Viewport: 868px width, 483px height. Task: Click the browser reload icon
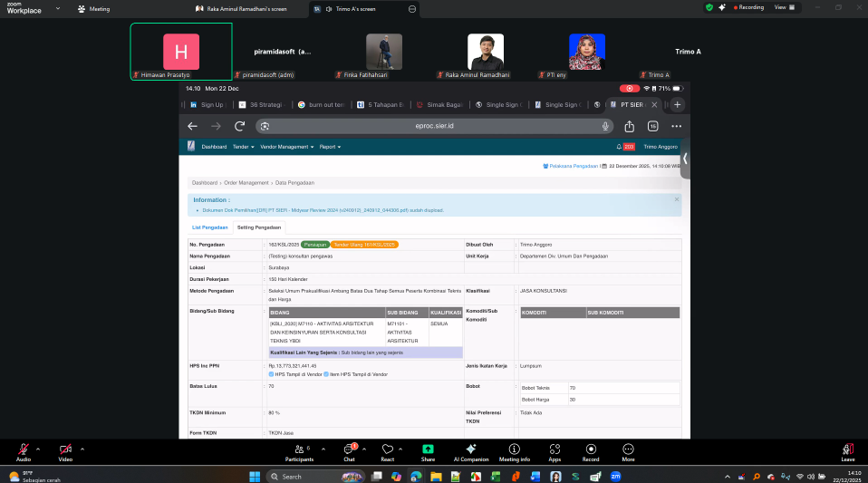tap(240, 126)
